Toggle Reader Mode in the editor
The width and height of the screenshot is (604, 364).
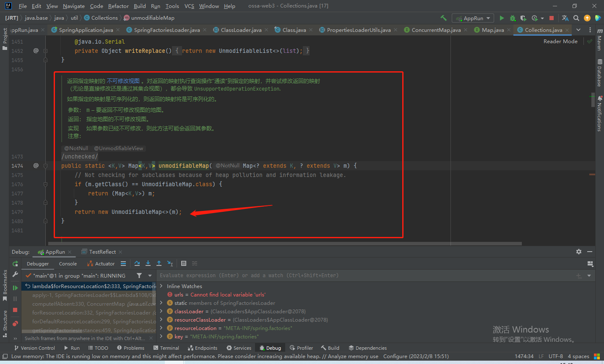[560, 41]
